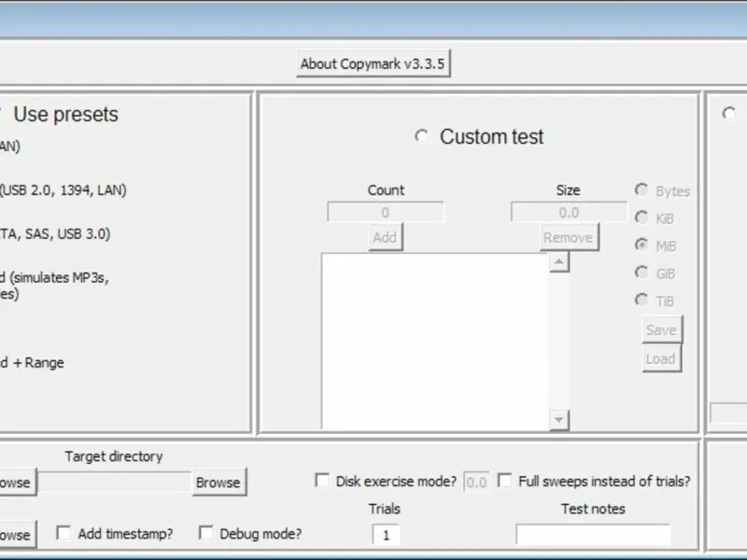Open the About Copymark v3.3.5 dialog
The height and width of the screenshot is (560, 747).
point(373,63)
